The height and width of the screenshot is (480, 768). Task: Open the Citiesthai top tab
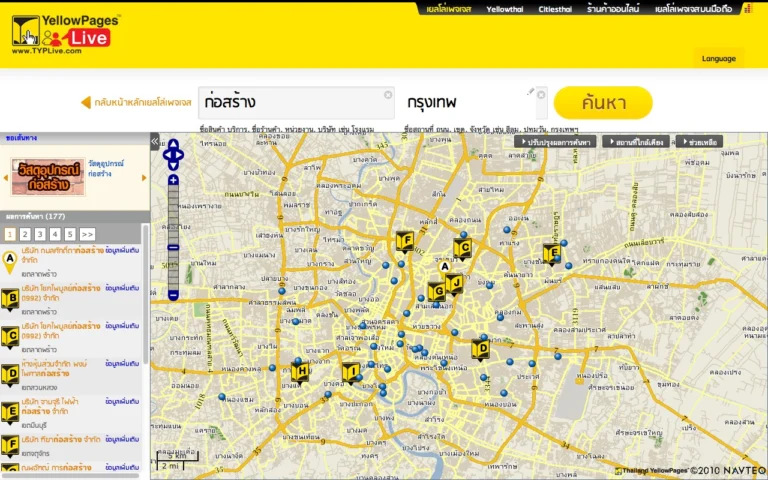[555, 9]
